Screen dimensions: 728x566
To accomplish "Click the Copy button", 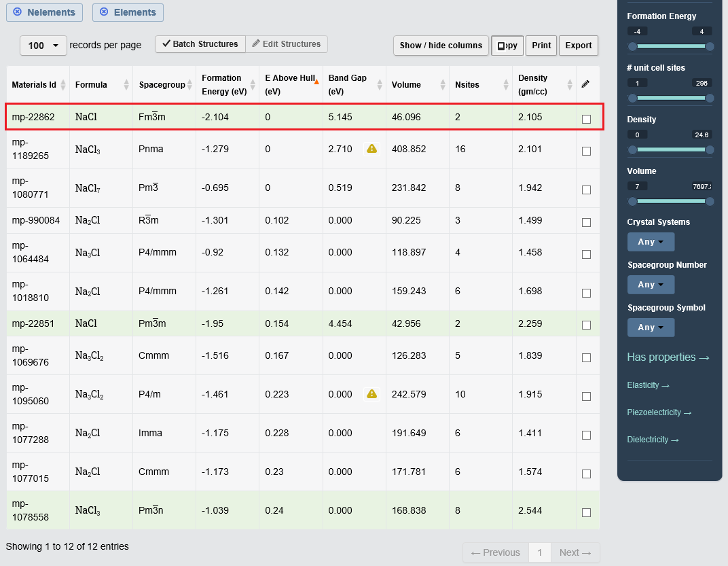I will tap(507, 46).
